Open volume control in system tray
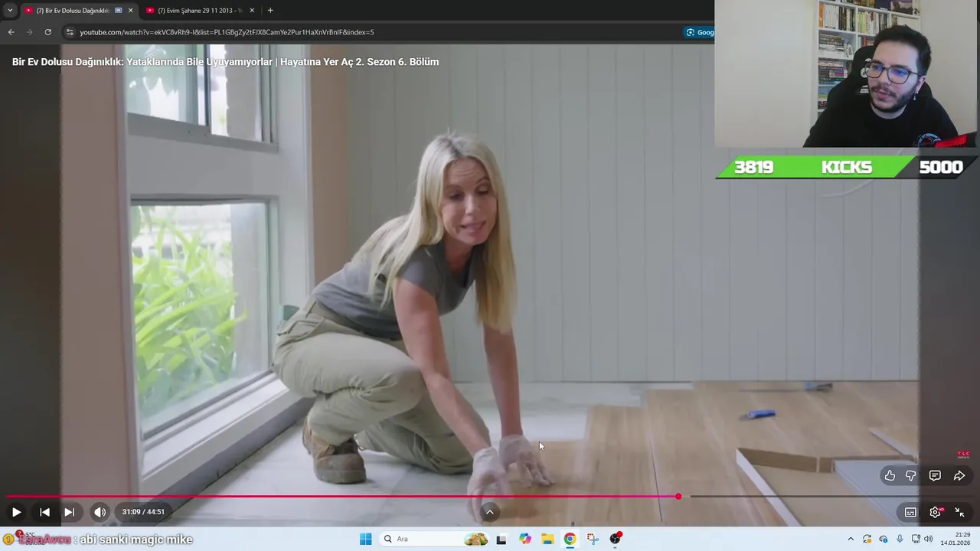Viewport: 980px width, 551px height. pyautogui.click(x=929, y=539)
